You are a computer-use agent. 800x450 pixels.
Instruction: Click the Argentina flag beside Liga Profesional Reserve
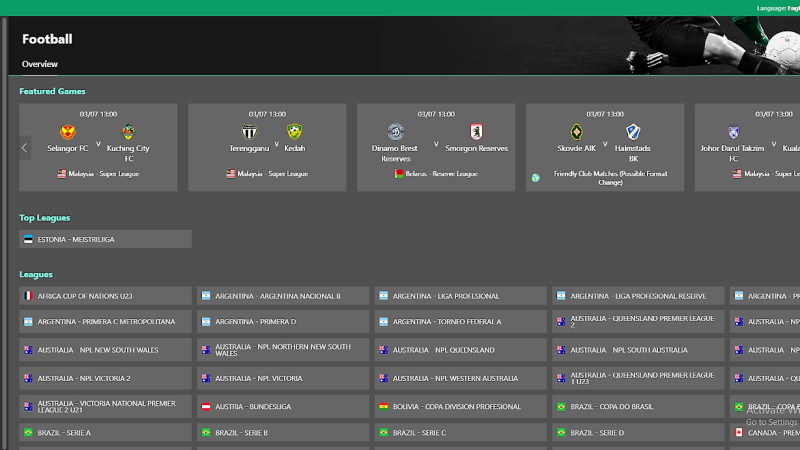pyautogui.click(x=561, y=296)
